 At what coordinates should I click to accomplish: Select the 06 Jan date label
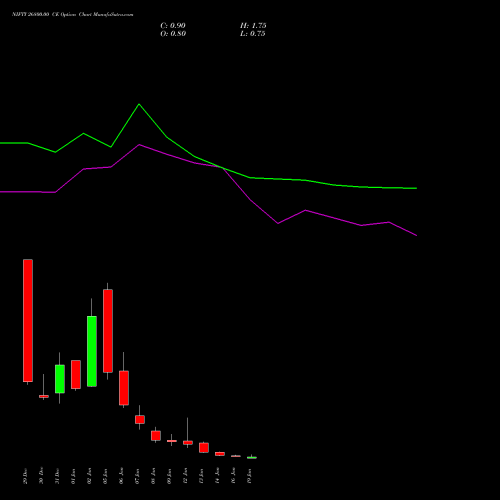click(x=122, y=476)
